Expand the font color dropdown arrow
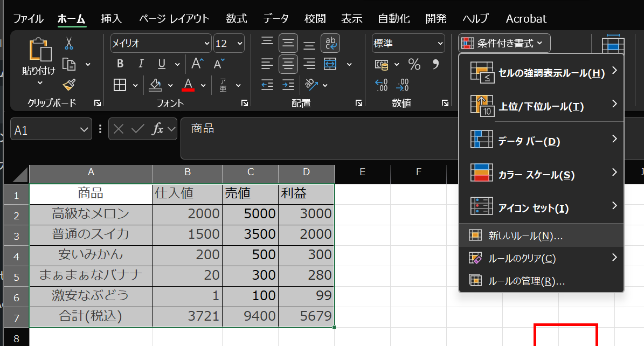This screenshot has height=346, width=644. click(x=203, y=86)
